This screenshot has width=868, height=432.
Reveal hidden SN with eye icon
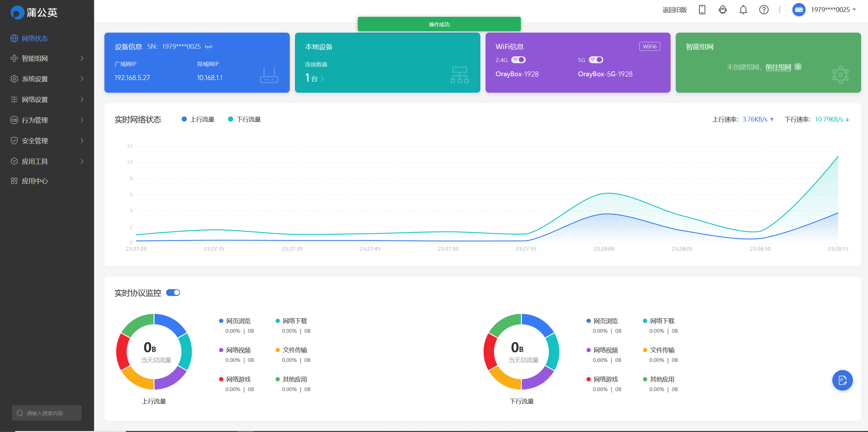point(209,47)
